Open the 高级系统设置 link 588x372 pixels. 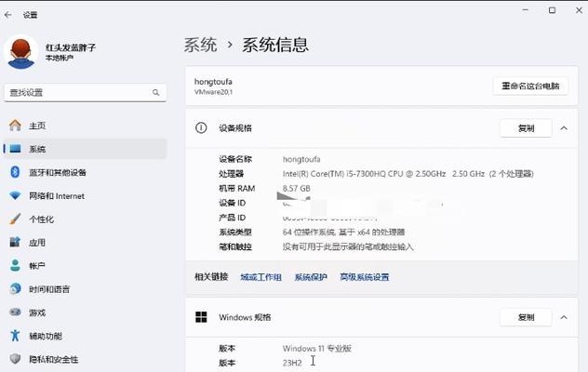[364, 277]
